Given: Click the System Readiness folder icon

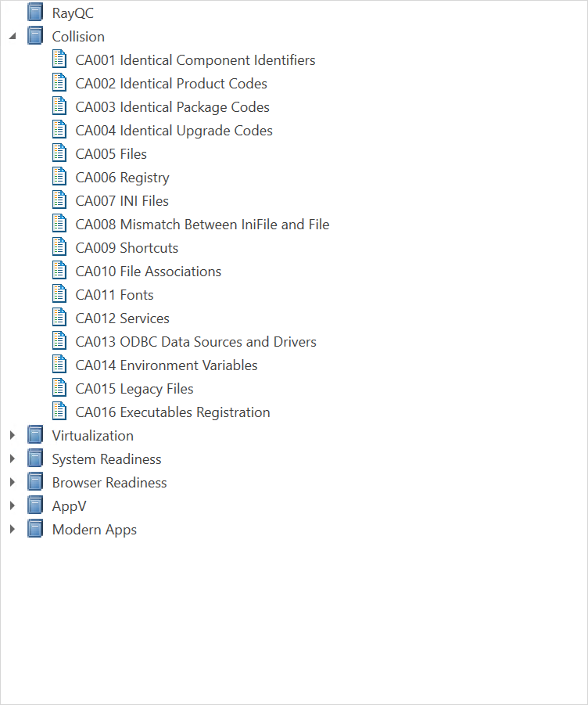Looking at the screenshot, I should (34, 458).
